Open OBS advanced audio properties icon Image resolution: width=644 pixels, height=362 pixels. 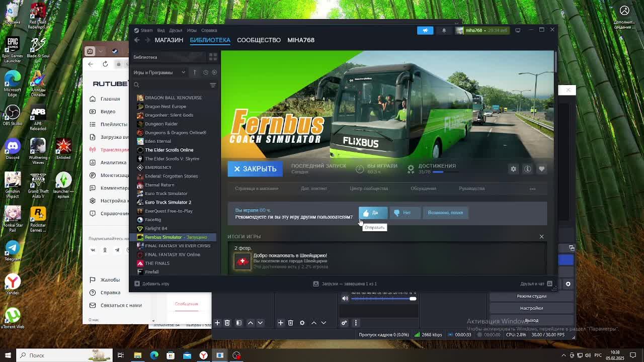pyautogui.click(x=344, y=323)
